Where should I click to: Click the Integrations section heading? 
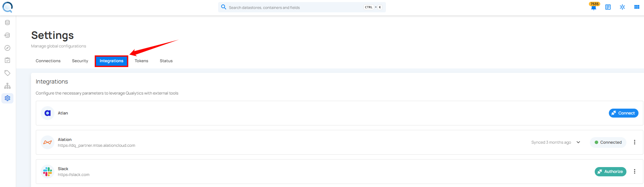[52, 81]
